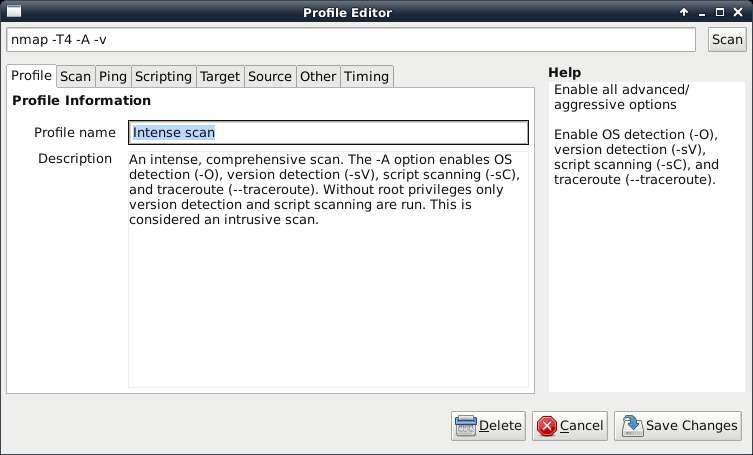Image resolution: width=753 pixels, height=455 pixels.
Task: Switch to the Other tab
Action: click(x=318, y=76)
